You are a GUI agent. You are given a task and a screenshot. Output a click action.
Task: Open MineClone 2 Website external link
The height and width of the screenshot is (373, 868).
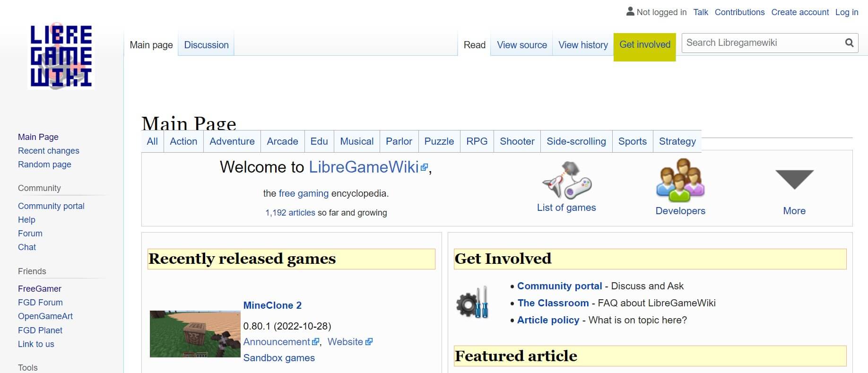click(x=350, y=342)
